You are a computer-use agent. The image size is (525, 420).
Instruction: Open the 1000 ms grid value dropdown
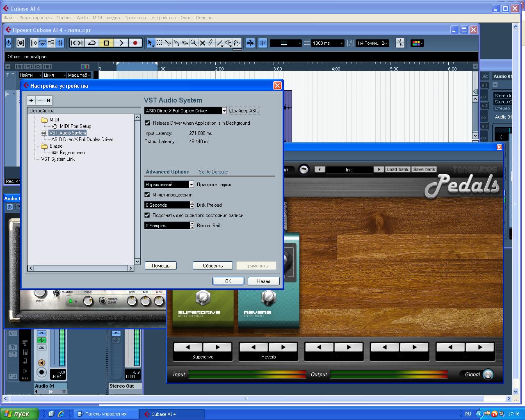(x=328, y=43)
